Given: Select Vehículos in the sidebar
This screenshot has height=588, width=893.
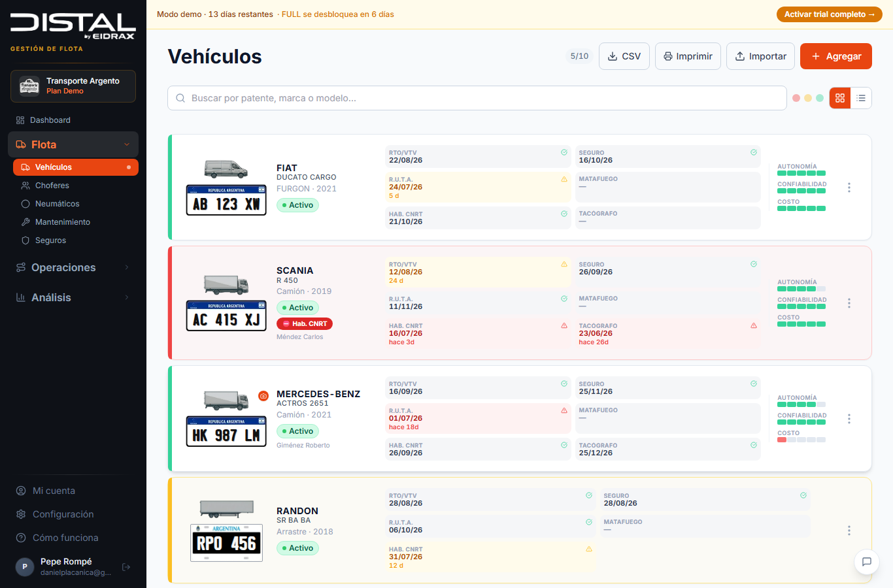Looking at the screenshot, I should pos(76,167).
